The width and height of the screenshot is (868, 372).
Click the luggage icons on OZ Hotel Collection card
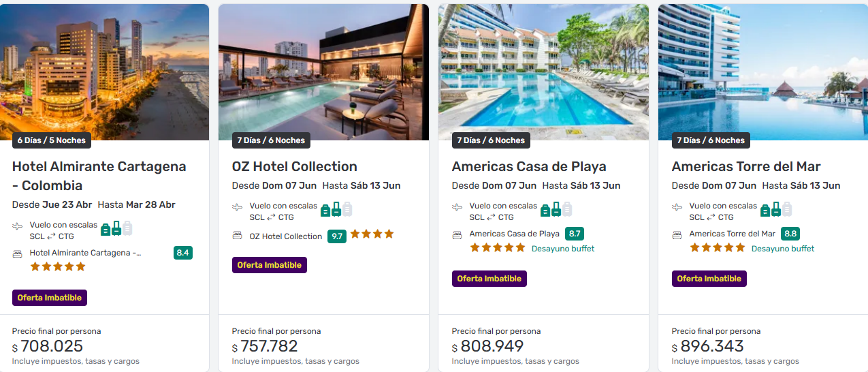(x=336, y=209)
